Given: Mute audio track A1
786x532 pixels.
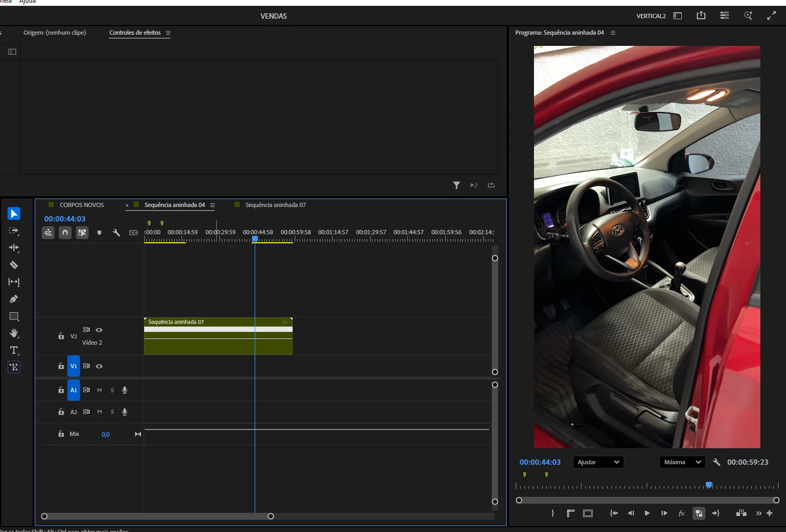Looking at the screenshot, I should click(x=99, y=390).
